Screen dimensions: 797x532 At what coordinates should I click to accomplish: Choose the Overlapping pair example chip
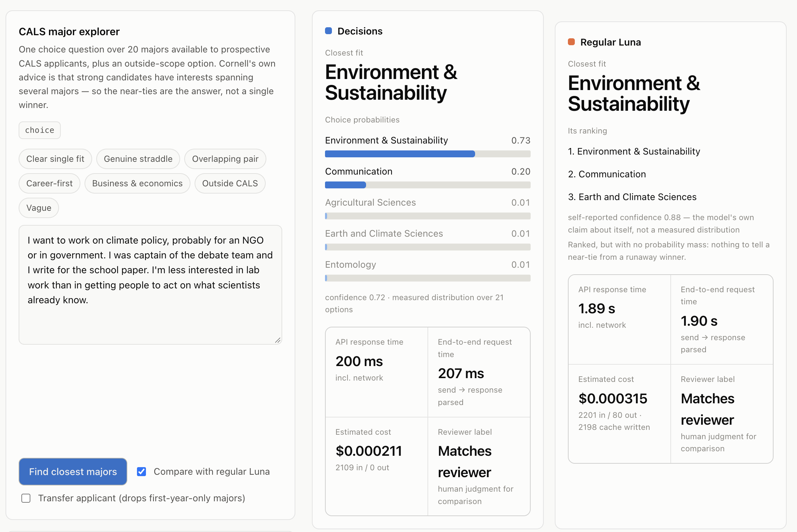click(225, 159)
